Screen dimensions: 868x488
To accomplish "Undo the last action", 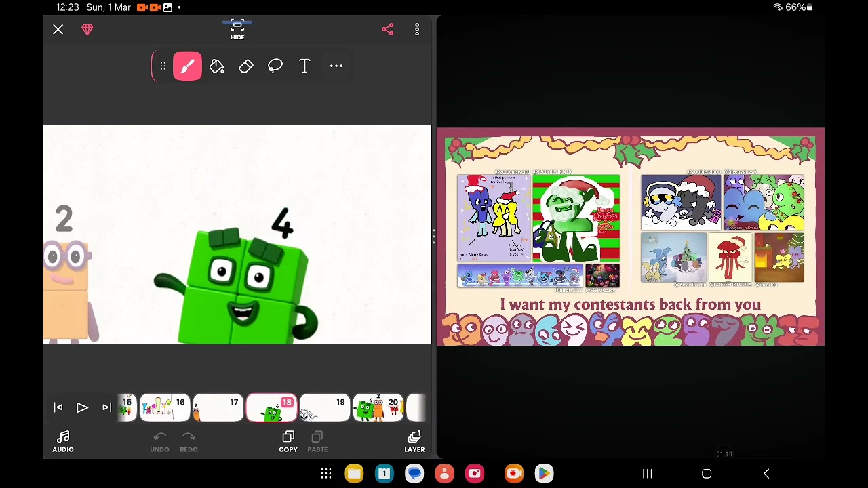I will (x=160, y=441).
